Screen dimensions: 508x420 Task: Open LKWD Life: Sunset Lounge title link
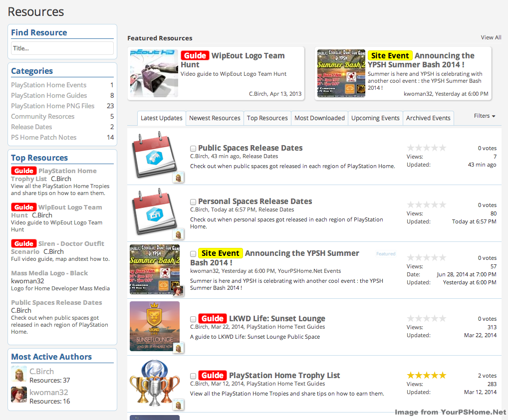coord(277,319)
